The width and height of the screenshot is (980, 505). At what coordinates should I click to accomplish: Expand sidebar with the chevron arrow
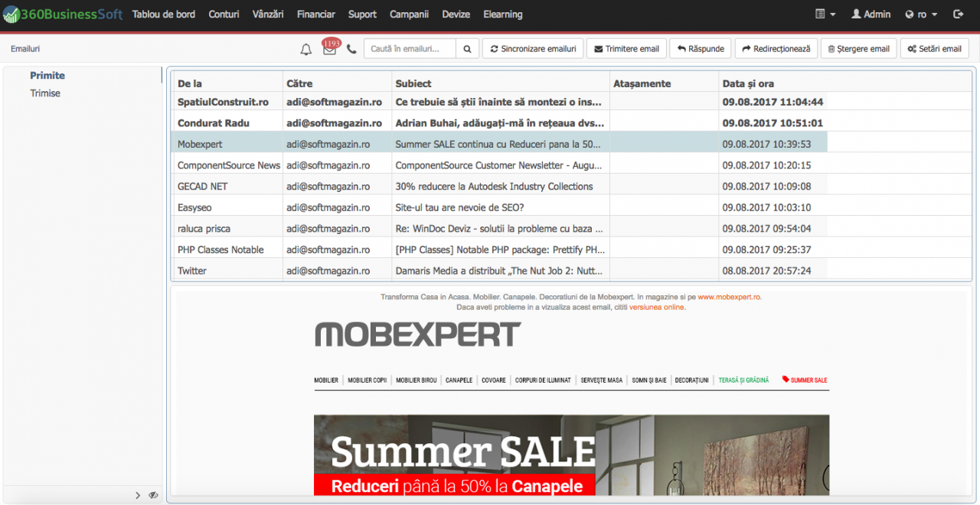point(138,495)
